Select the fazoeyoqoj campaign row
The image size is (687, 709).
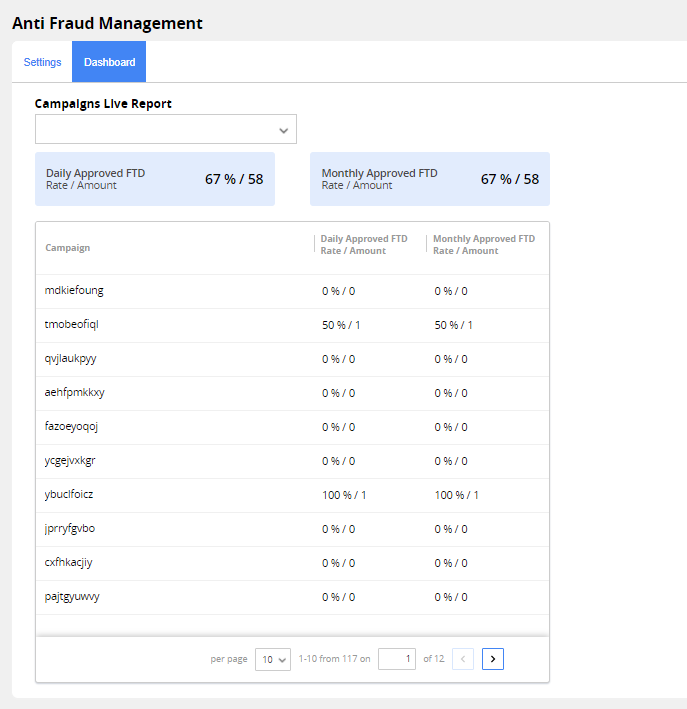[x=293, y=427]
